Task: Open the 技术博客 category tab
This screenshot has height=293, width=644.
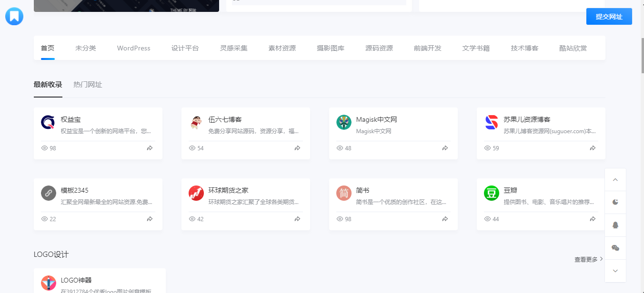Action: coord(525,48)
